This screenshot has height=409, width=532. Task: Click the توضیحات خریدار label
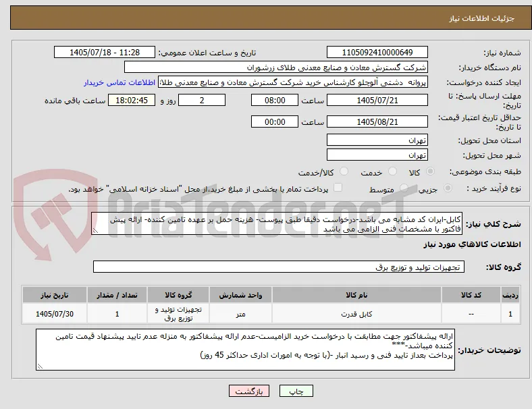(x=489, y=350)
